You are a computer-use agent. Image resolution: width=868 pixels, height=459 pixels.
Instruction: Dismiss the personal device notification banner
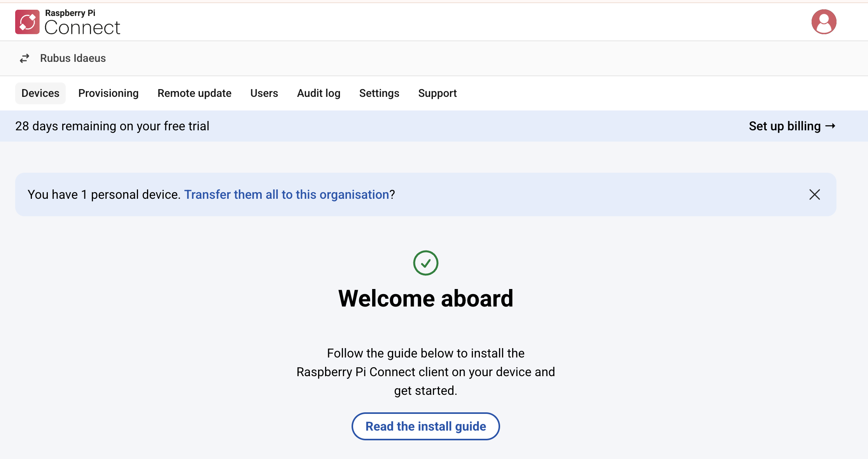pyautogui.click(x=815, y=194)
